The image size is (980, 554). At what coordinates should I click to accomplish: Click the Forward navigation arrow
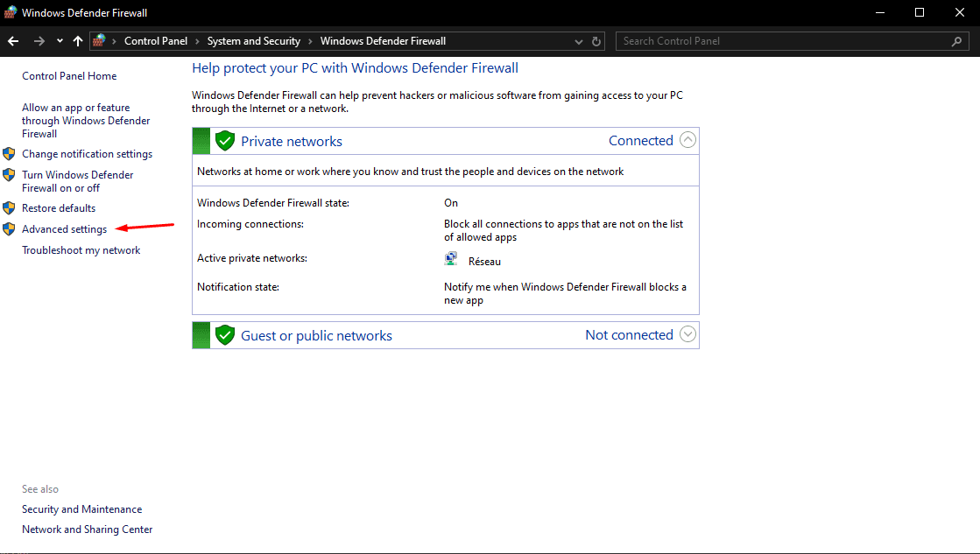[x=39, y=41]
